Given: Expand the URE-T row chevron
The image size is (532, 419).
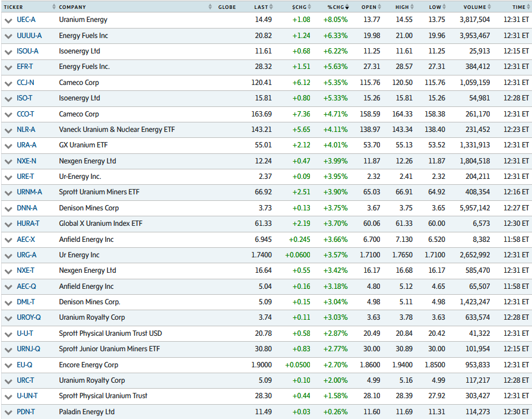Looking at the screenshot, I should (x=8, y=177).
